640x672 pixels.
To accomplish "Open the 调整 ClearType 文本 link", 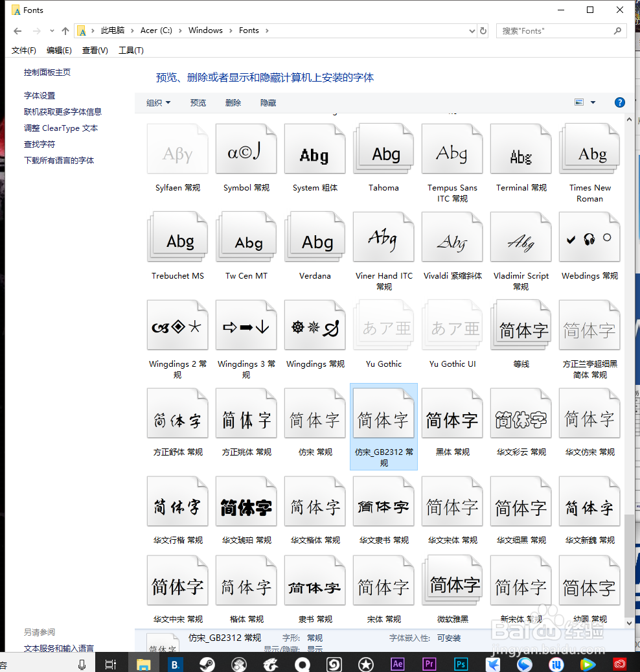I will 61,128.
